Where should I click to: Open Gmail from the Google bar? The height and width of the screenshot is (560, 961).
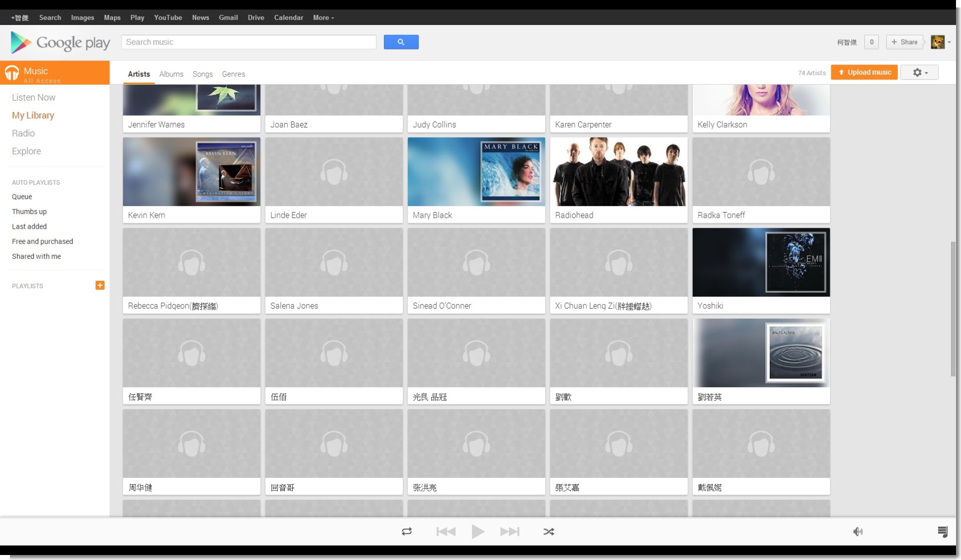tap(228, 18)
